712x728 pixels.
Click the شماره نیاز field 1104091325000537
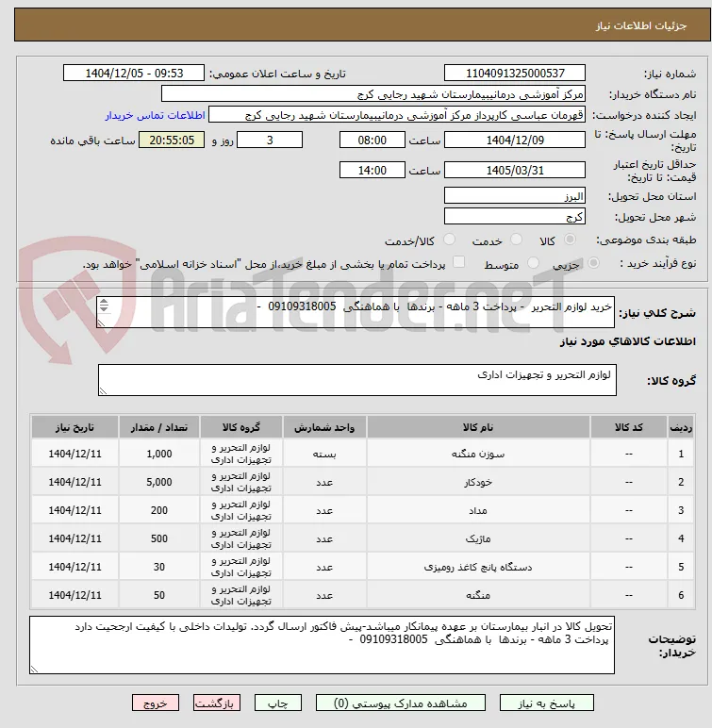point(515,73)
